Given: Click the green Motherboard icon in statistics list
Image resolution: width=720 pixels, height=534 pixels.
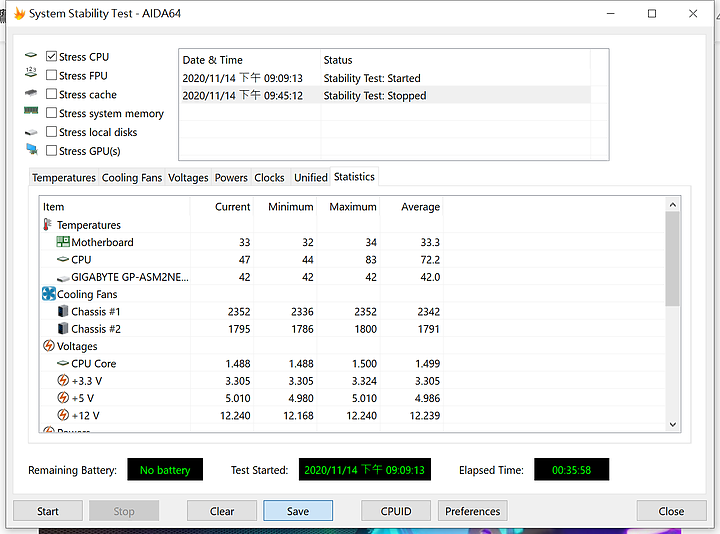Looking at the screenshot, I should point(63,242).
